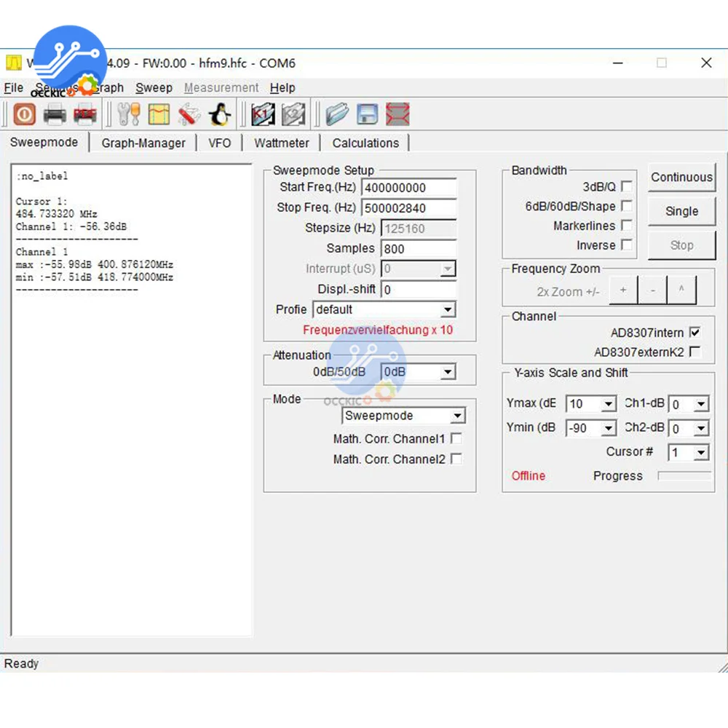Click the red power button toolbar icon

[24, 114]
